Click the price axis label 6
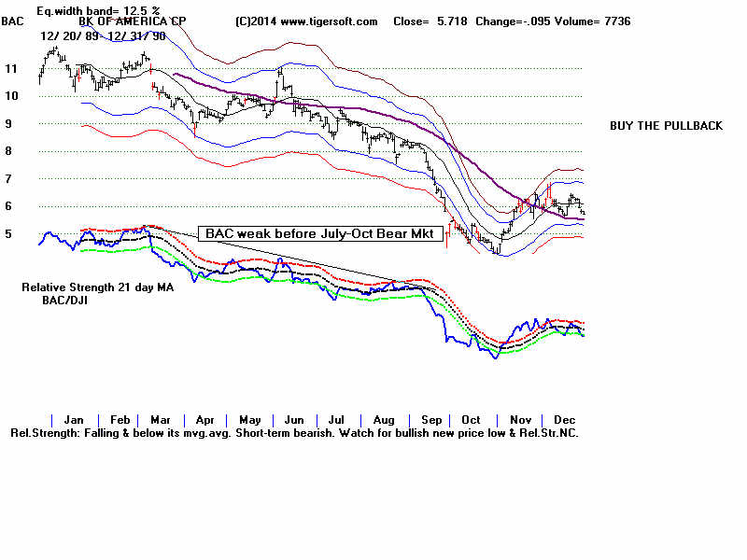 pos(8,206)
